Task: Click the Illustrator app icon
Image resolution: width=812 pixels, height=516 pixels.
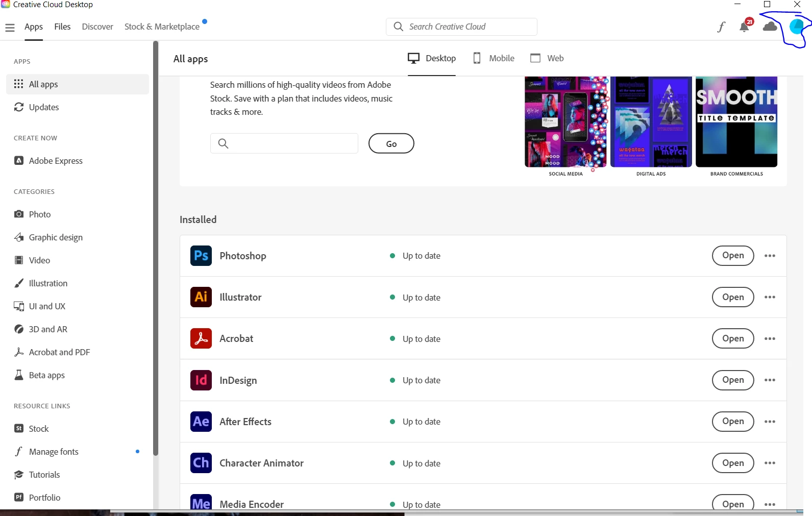Action: 201,297
